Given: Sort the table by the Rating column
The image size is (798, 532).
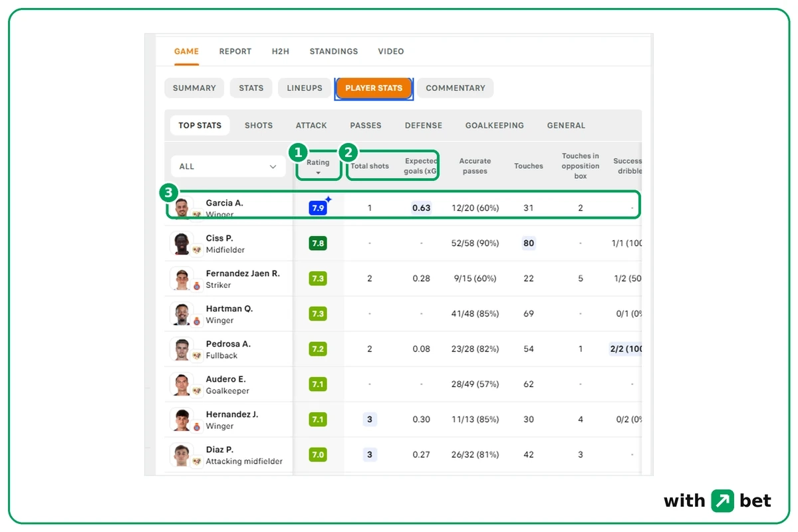Looking at the screenshot, I should (318, 166).
